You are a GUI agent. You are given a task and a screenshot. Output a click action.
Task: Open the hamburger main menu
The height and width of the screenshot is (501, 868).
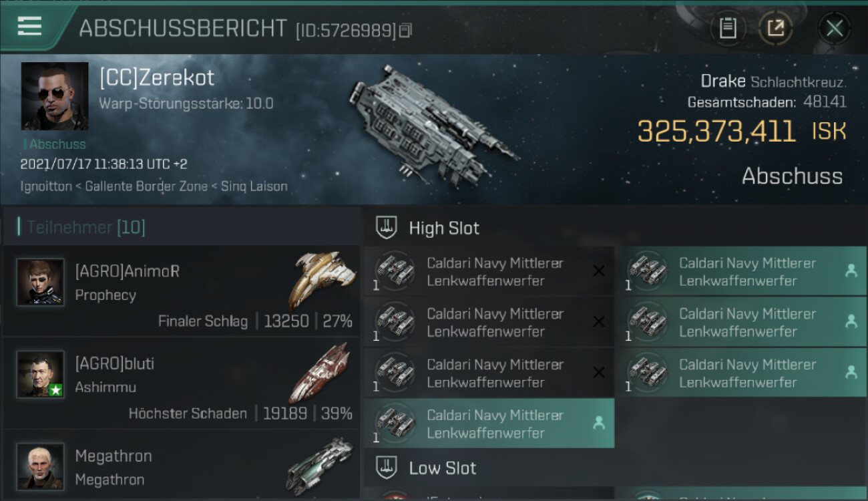click(x=30, y=27)
